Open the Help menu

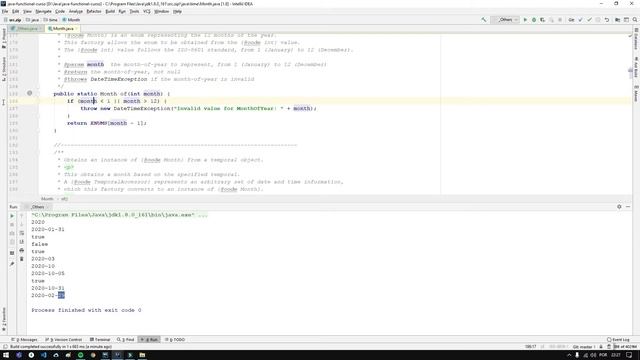(177, 11)
